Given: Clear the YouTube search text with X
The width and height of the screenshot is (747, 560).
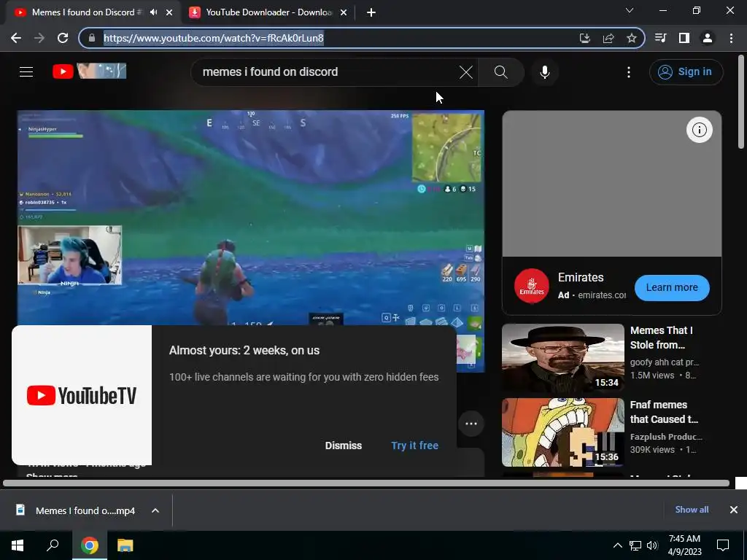Looking at the screenshot, I should coord(466,72).
